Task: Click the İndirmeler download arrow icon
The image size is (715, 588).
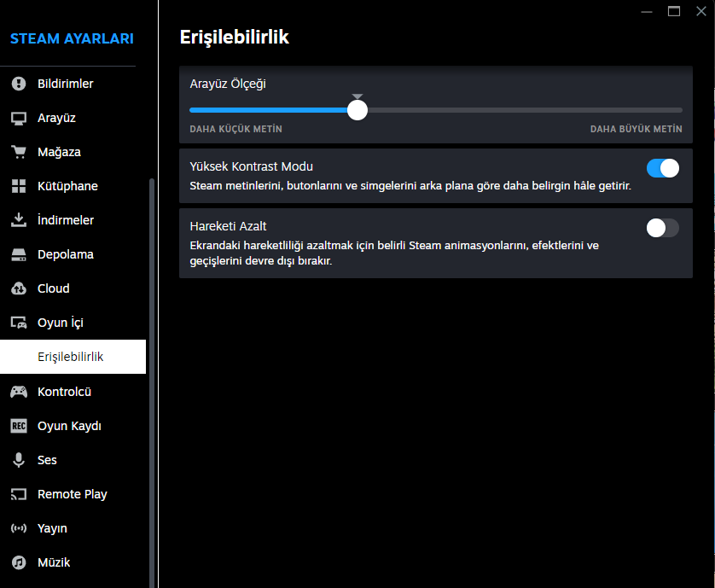Action: [x=19, y=220]
